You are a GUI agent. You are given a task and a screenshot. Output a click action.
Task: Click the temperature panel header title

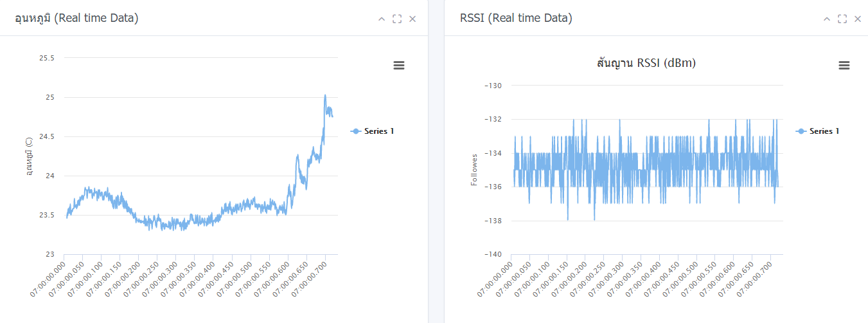click(76, 19)
